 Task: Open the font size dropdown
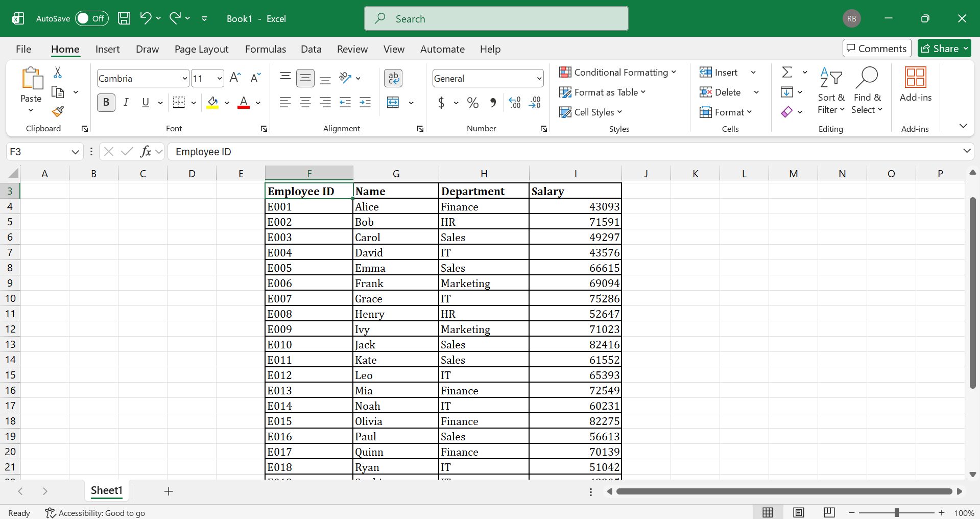(x=220, y=78)
